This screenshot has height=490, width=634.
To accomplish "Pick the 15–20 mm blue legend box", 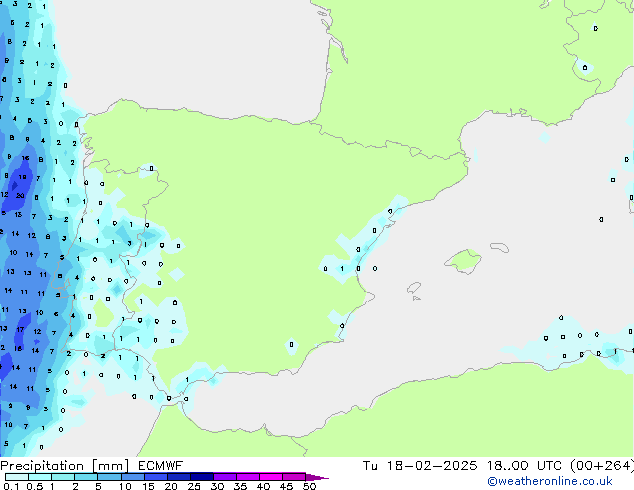I will [155, 477].
